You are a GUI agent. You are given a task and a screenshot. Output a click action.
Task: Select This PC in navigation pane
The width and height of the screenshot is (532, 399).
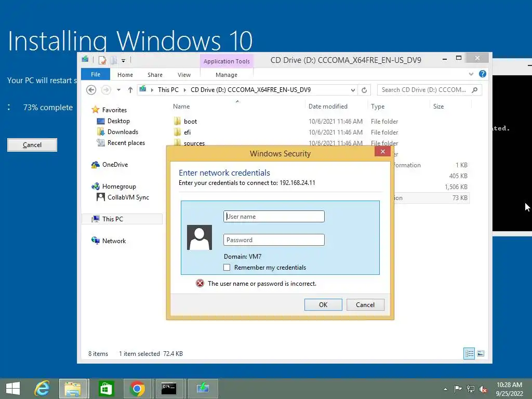click(113, 219)
